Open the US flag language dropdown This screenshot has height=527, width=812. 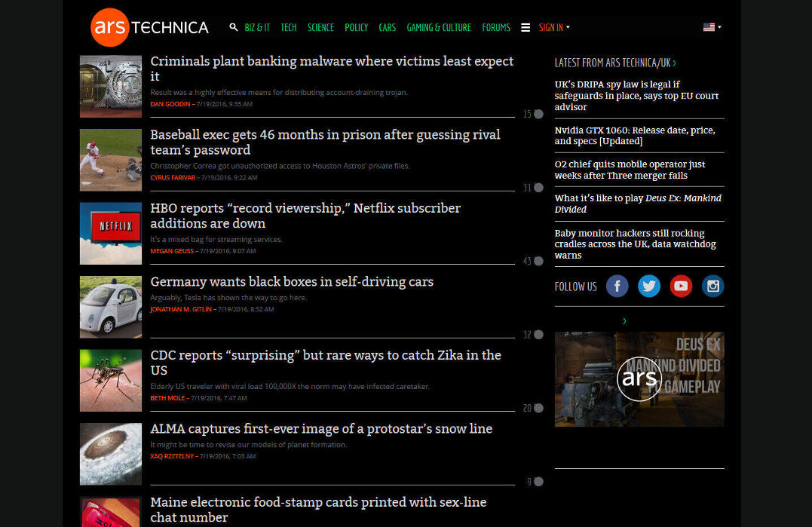point(711,27)
